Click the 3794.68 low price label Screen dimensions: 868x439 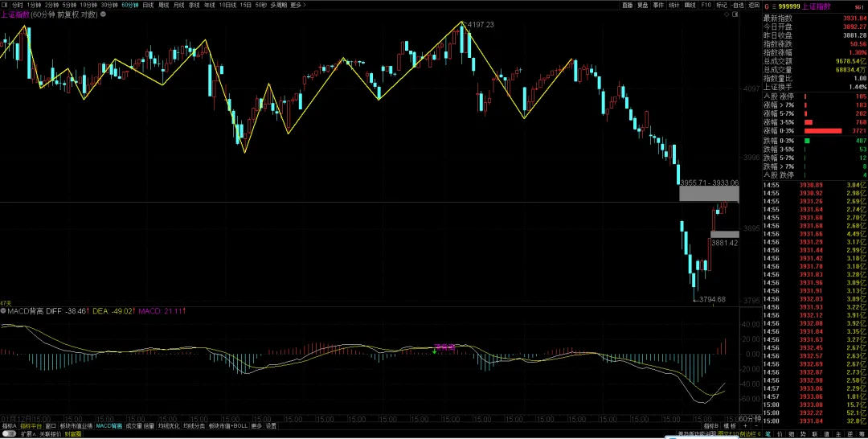(x=712, y=299)
